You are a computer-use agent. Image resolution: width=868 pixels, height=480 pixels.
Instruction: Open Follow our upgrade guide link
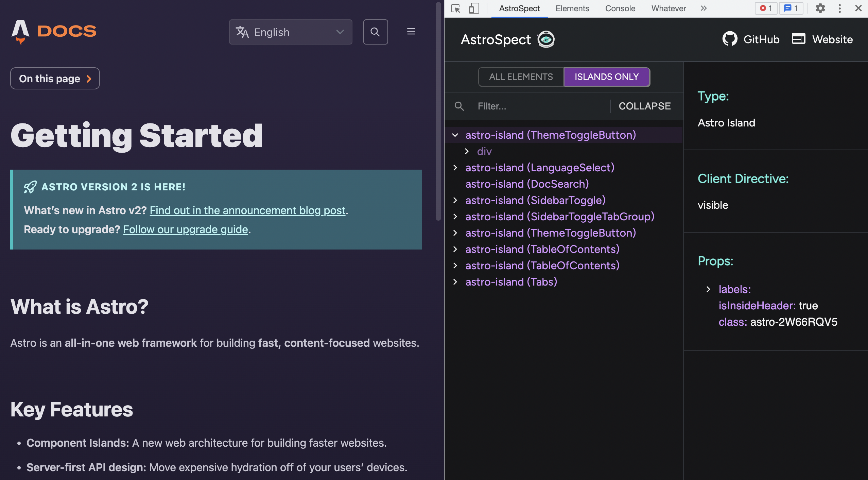point(186,229)
